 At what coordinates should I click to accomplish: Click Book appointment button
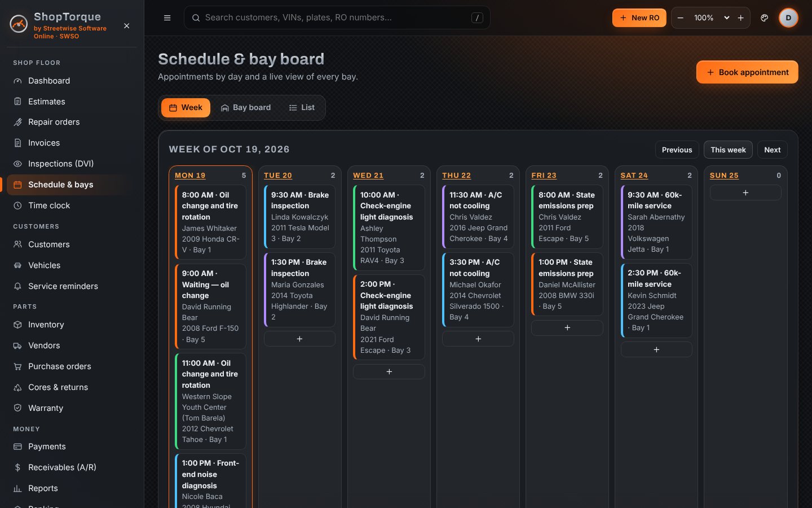pos(747,72)
